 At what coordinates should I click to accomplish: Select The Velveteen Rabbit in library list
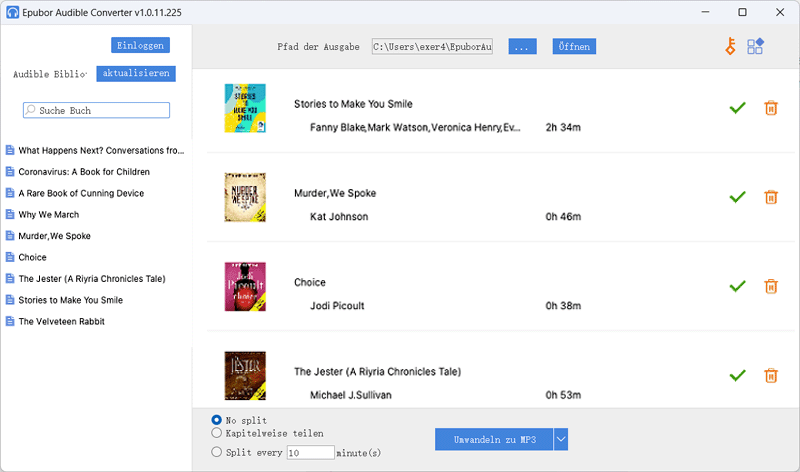tap(61, 321)
